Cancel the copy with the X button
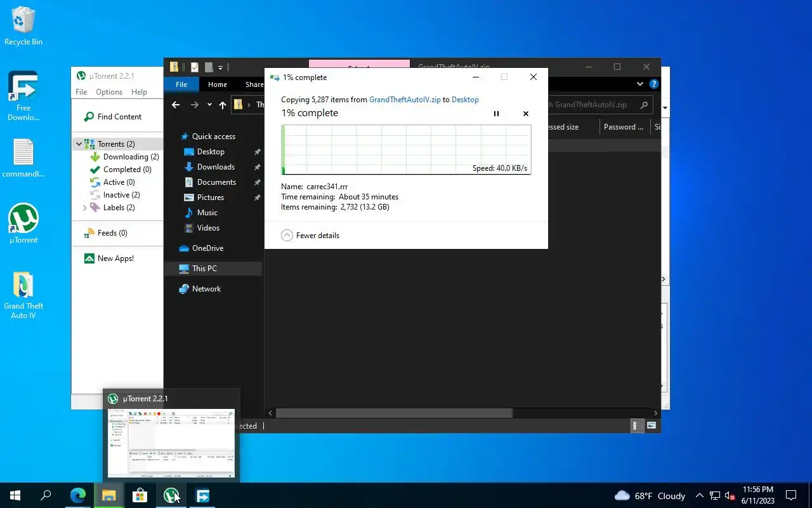This screenshot has width=812, height=508. 525,114
